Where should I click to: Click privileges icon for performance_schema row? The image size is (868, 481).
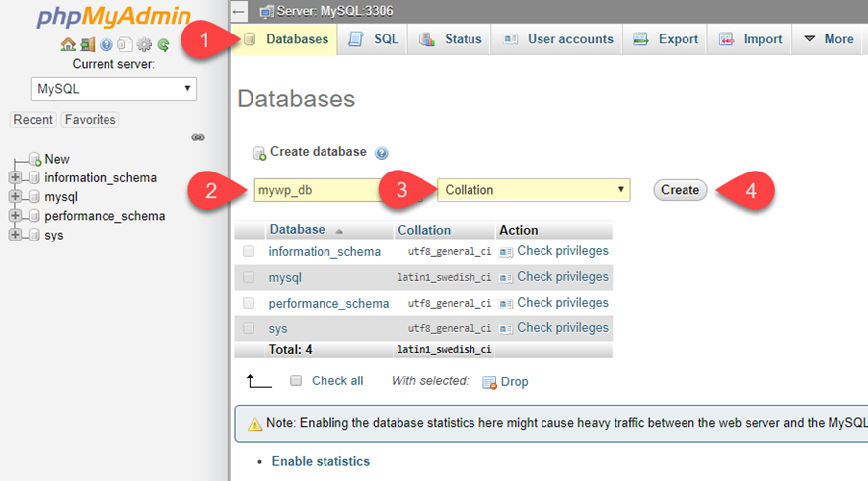[505, 304]
